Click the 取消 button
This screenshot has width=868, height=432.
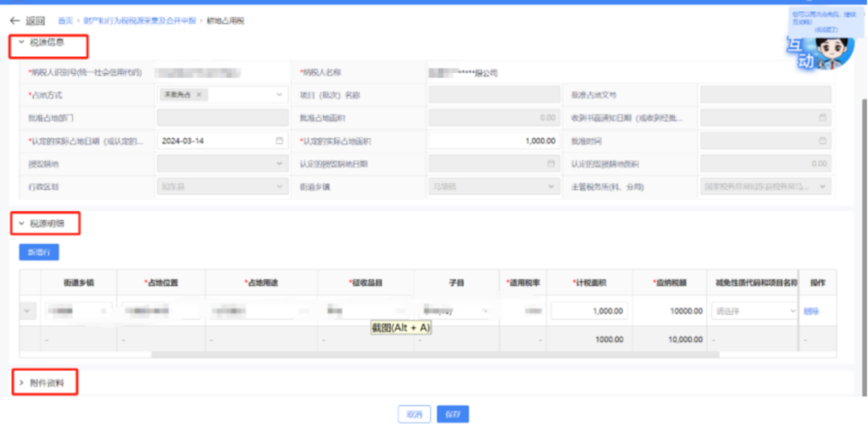tap(414, 414)
